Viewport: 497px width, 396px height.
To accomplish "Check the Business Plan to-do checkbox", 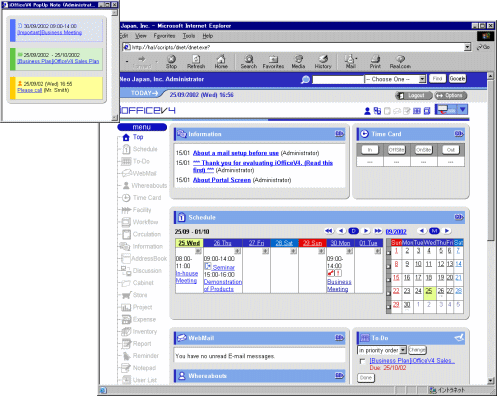I will (362, 361).
